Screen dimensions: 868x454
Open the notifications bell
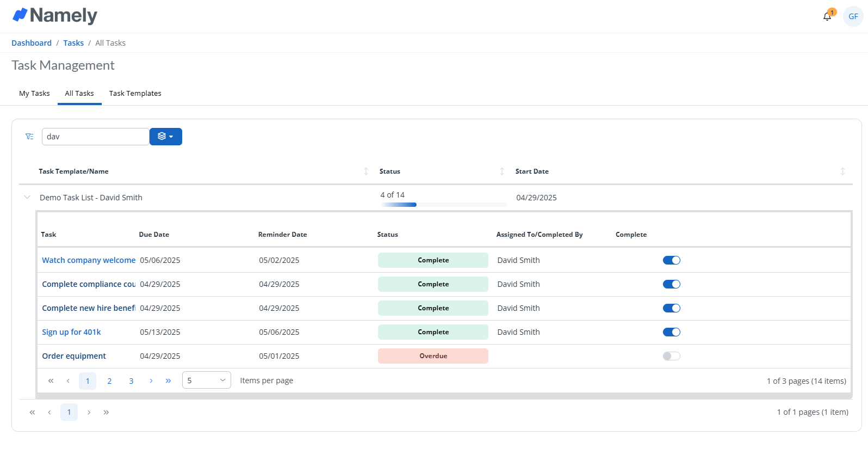click(827, 16)
